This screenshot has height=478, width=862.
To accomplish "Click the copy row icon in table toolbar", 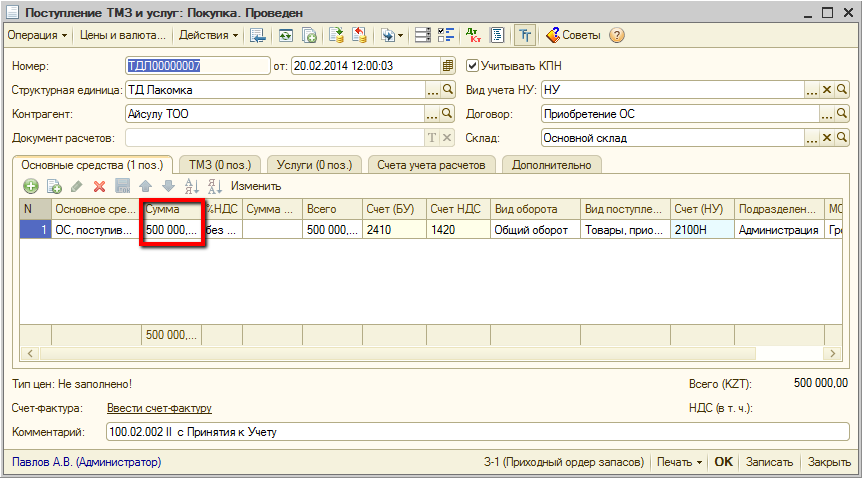I will pyautogui.click(x=54, y=186).
